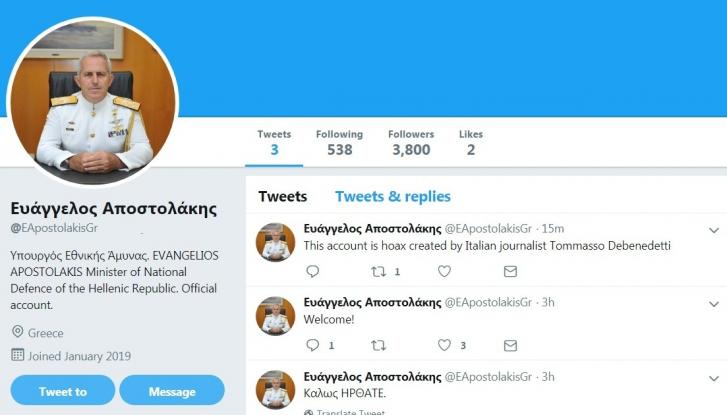The height and width of the screenshot is (415, 727).
Task: Retweet the hoax account tweet
Action: [379, 271]
